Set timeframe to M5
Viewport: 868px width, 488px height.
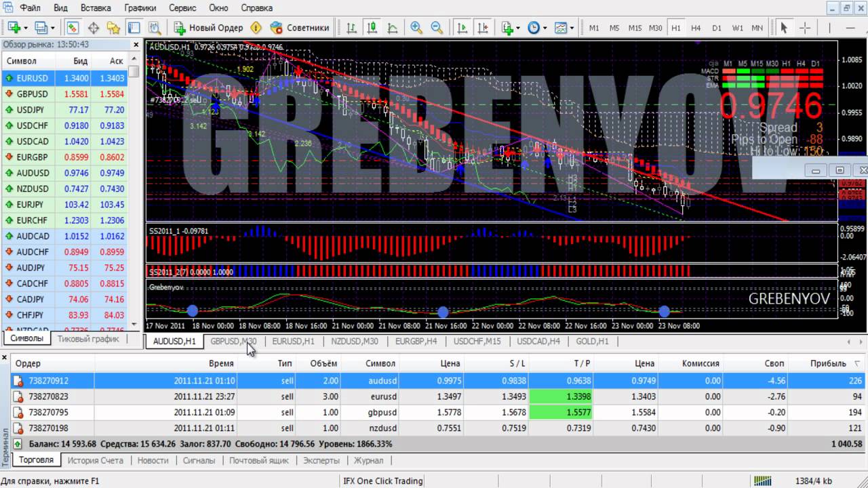click(614, 28)
